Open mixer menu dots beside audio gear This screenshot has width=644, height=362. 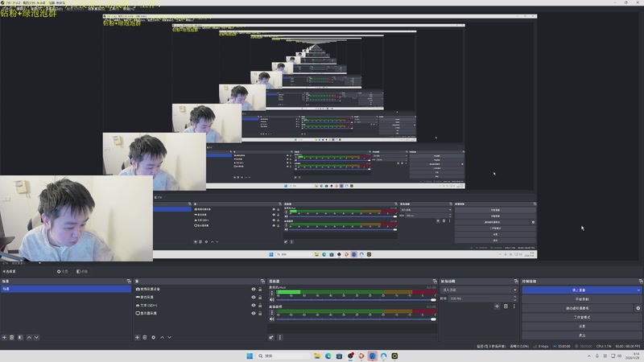(280, 337)
